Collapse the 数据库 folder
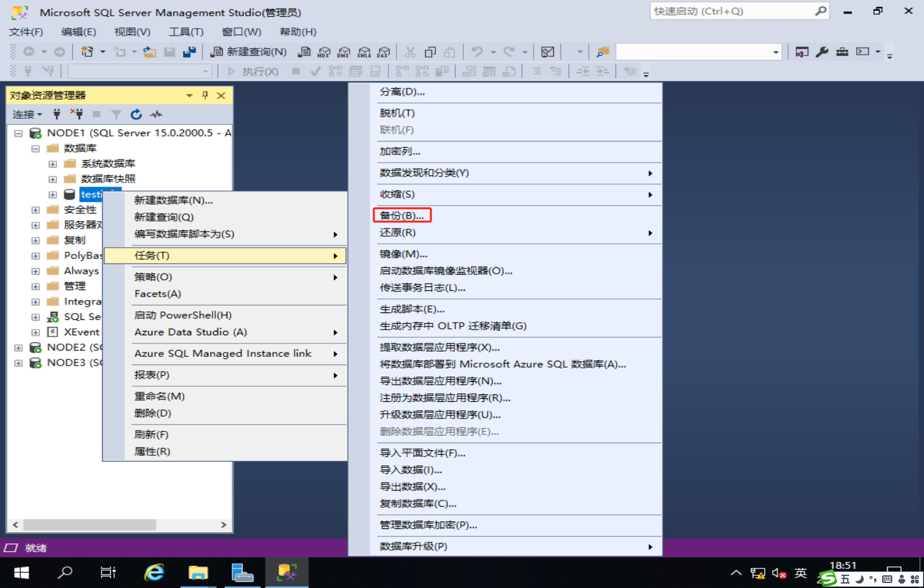This screenshot has height=588, width=924. pos(36,149)
